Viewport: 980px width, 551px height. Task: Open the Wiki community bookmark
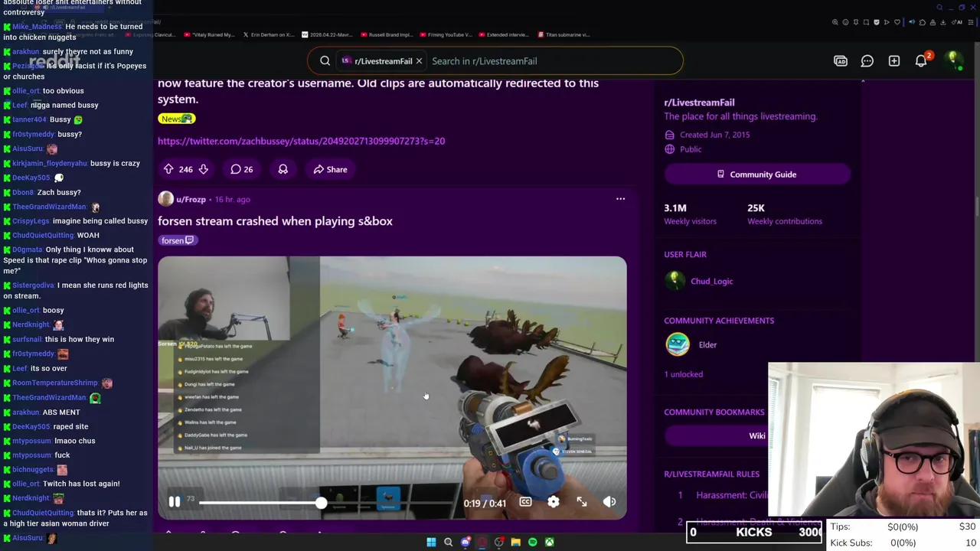pos(756,435)
